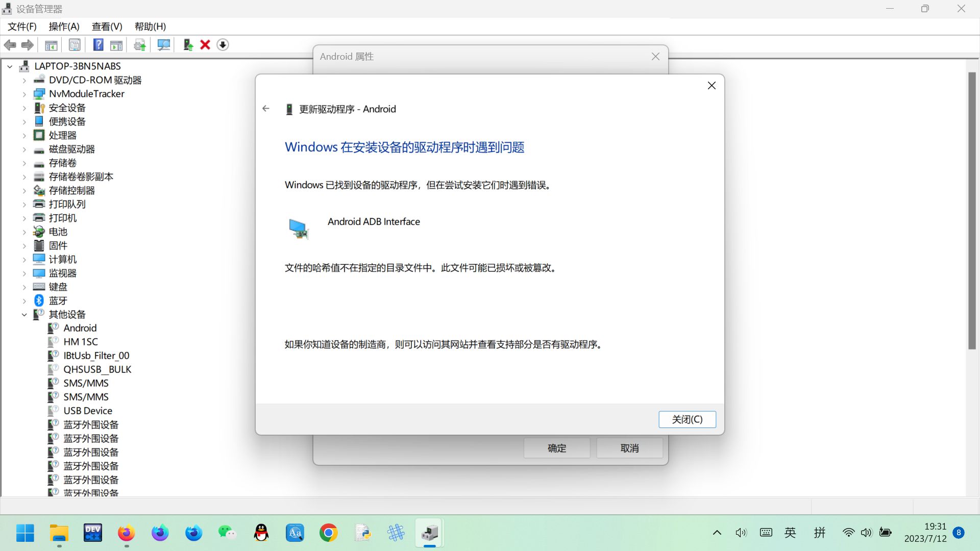The image size is (980, 551).
Task: Click the show/hide action pane toolbar icon
Action: pos(116,45)
